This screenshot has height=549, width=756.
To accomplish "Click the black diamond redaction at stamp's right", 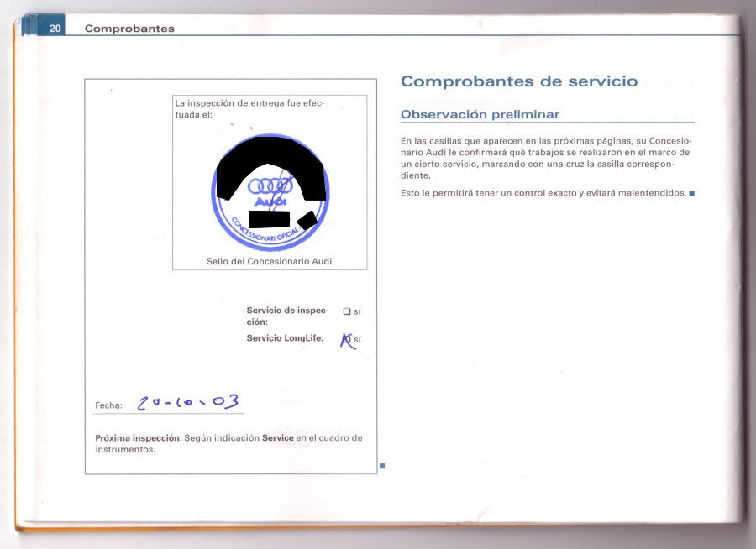I will coord(307,220).
